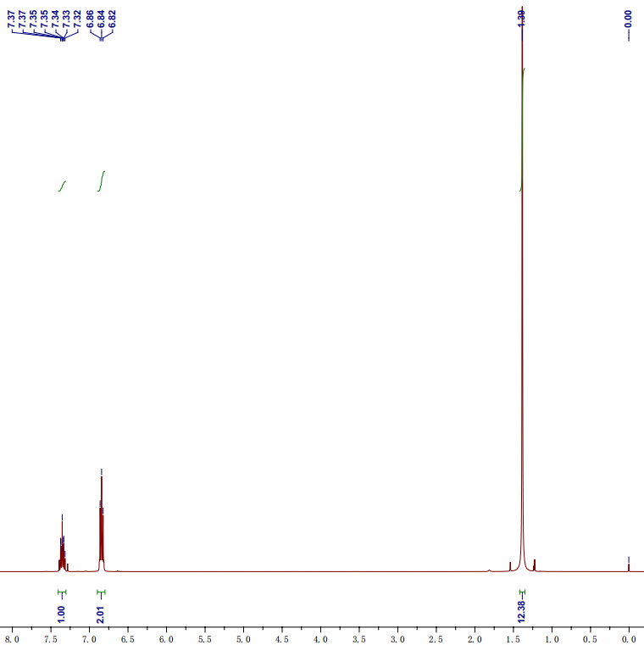
Task: Click the green integral bracket under 1.39 peak
Action: click(x=521, y=592)
